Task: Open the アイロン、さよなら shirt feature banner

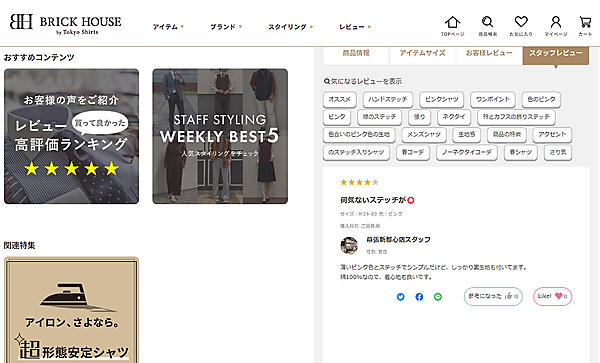Action: pos(72,310)
